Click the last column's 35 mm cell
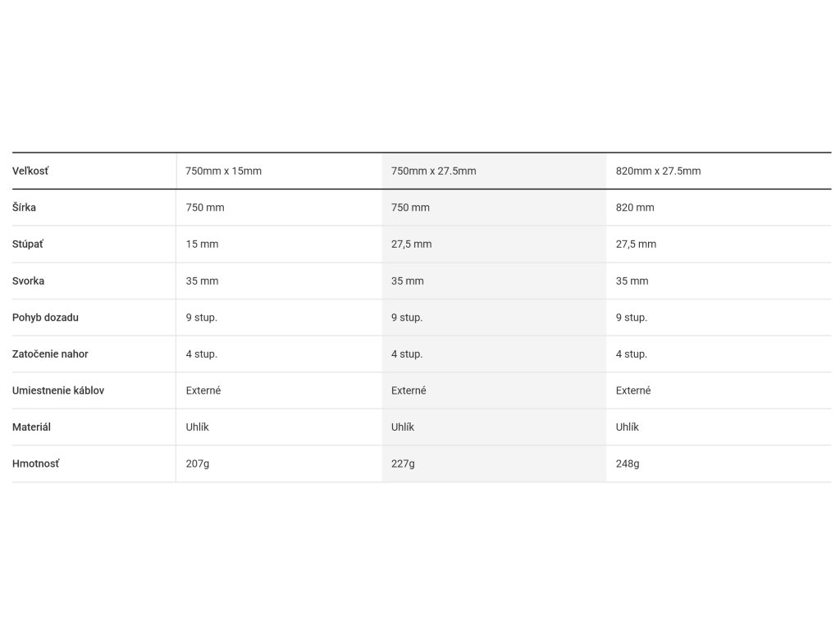Screen dimensions: 840x630 click(x=632, y=281)
